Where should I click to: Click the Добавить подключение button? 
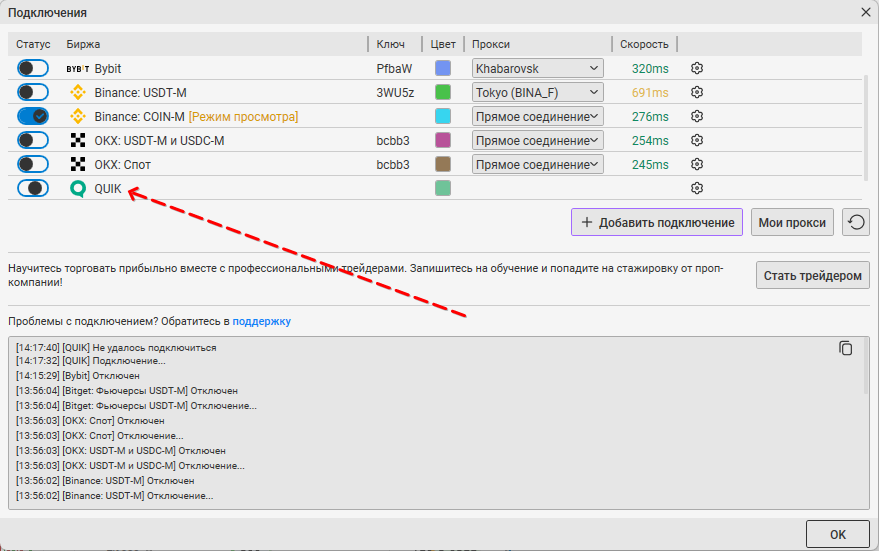[657, 222]
